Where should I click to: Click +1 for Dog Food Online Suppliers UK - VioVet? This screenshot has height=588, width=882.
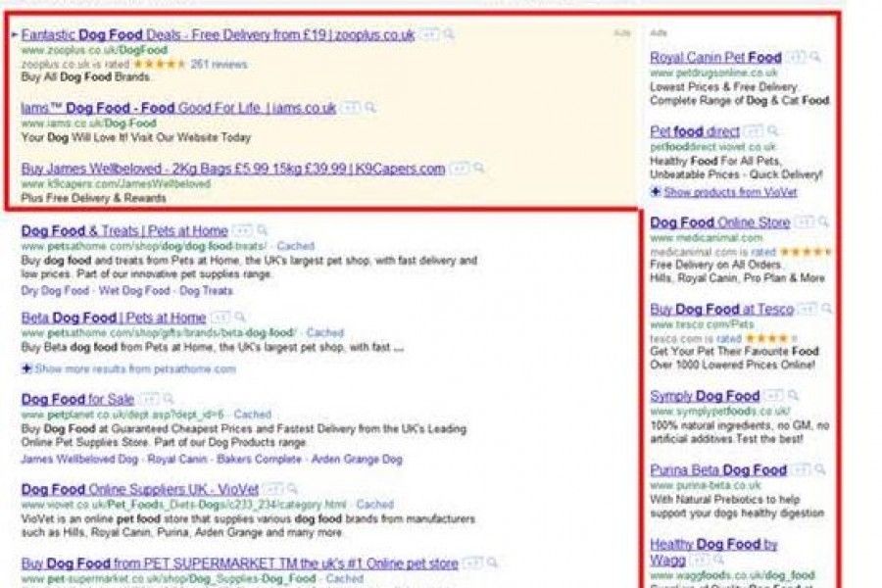(x=272, y=489)
